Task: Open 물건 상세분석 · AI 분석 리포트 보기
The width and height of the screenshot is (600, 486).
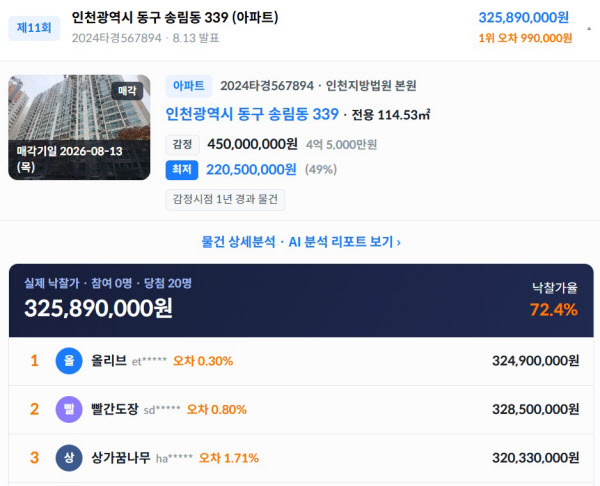Action: pyautogui.click(x=301, y=242)
